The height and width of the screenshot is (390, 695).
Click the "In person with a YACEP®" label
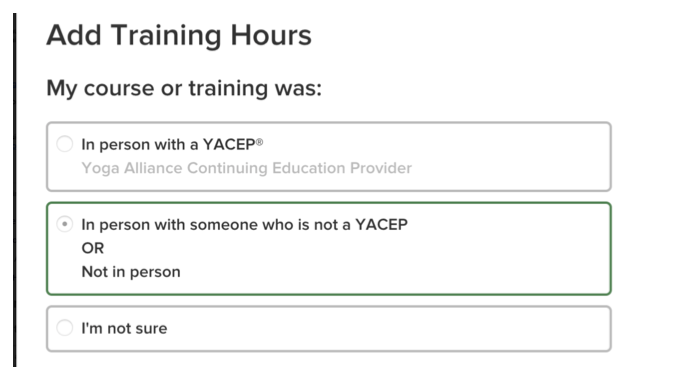pyautogui.click(x=172, y=144)
